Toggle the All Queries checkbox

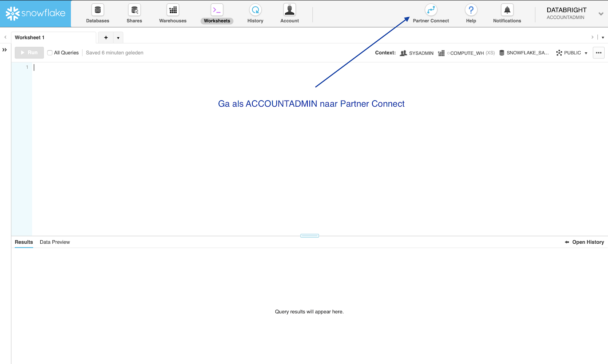(50, 53)
